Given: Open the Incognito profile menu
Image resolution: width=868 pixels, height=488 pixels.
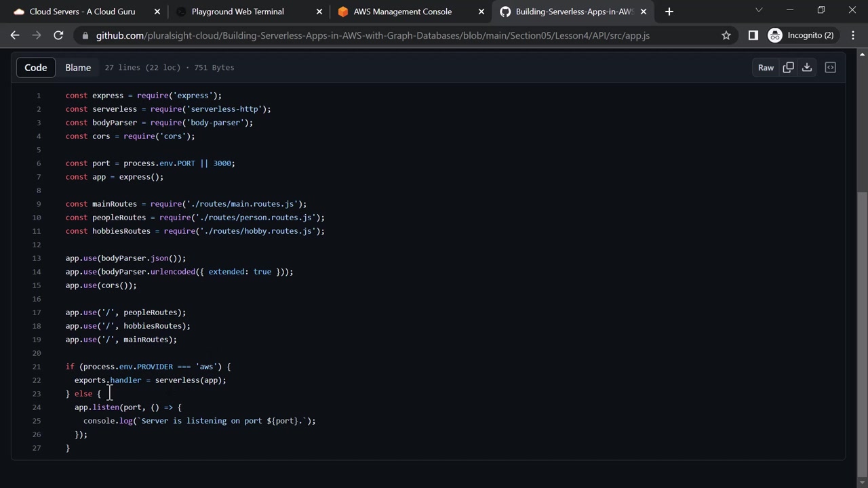Looking at the screenshot, I should (x=801, y=35).
